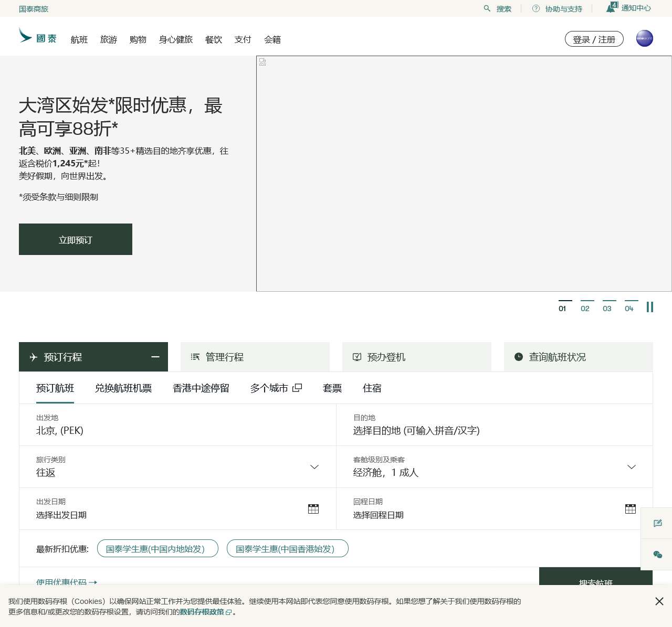This screenshot has width=672, height=627.
Task: Pause the banner carousel slideshow
Action: click(650, 307)
